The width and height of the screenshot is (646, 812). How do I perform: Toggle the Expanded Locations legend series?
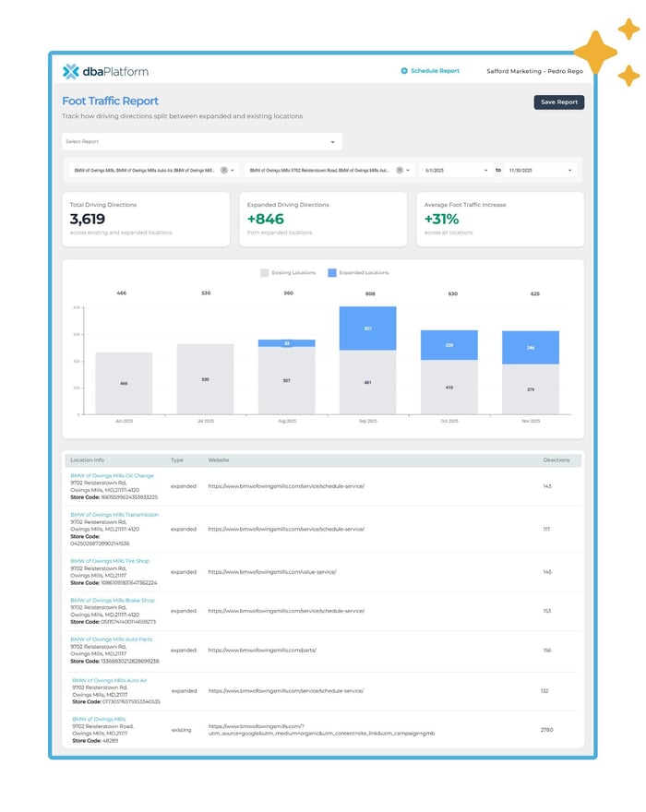click(364, 273)
